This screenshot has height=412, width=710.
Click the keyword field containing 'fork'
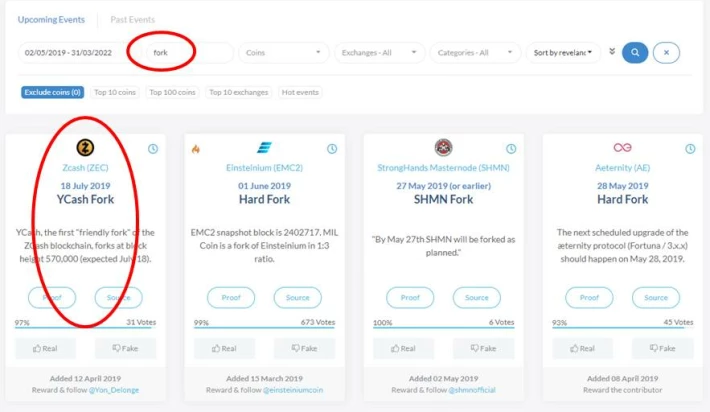click(x=189, y=53)
